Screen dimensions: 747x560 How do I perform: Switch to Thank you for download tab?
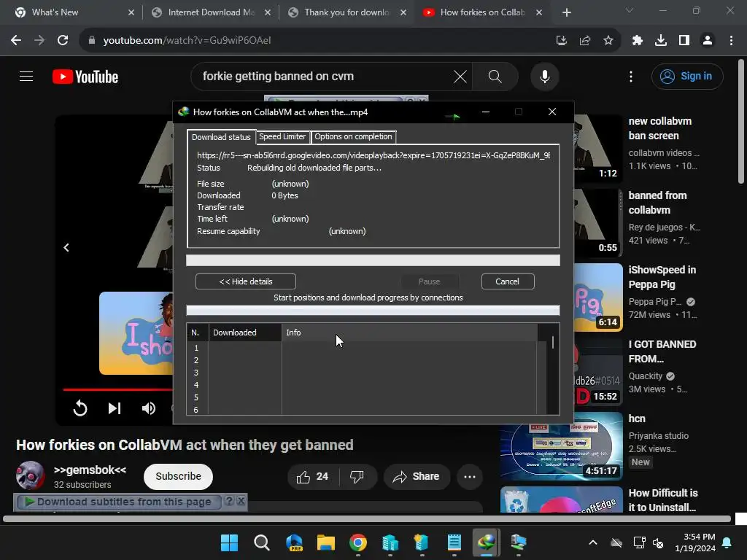[347, 12]
